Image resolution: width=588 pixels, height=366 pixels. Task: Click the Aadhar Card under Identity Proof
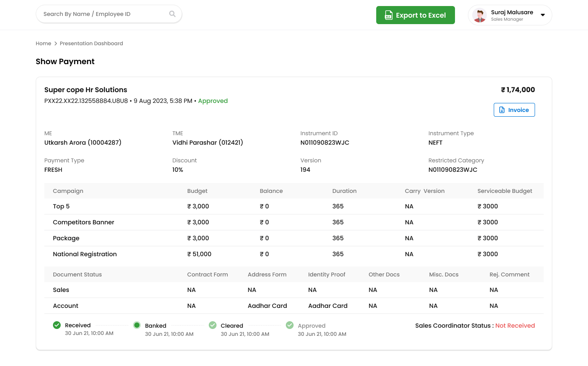[x=328, y=306]
